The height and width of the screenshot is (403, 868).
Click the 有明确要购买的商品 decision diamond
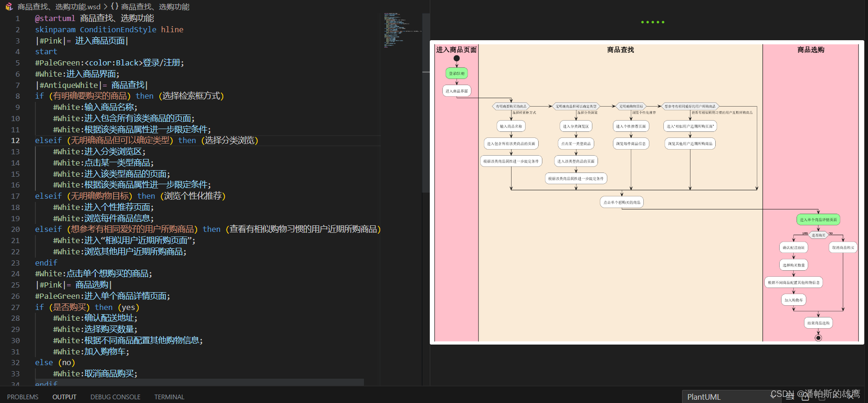click(x=511, y=107)
